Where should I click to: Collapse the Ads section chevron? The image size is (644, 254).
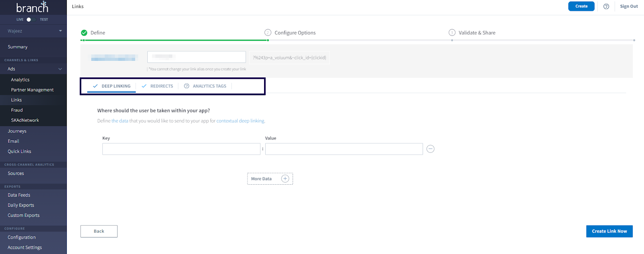[60, 69]
